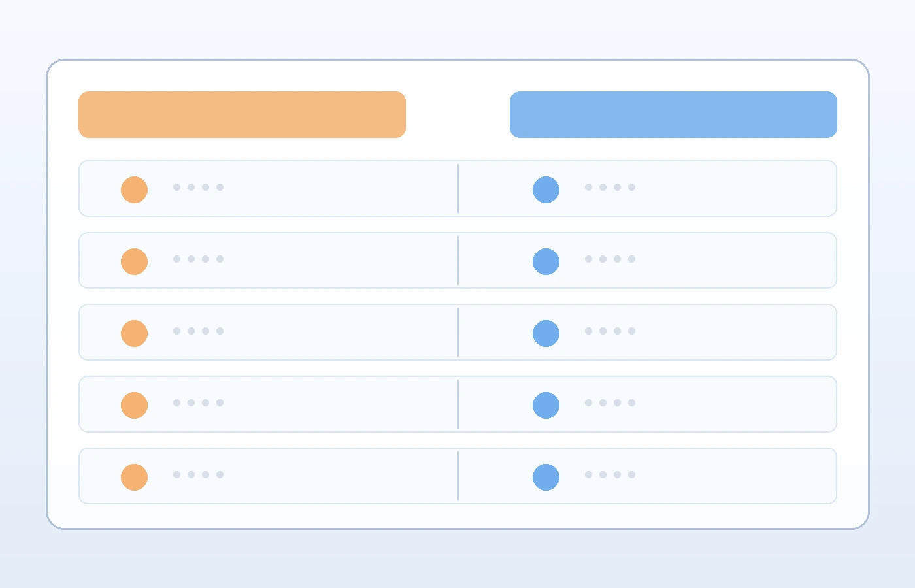Choose the orange circle in the third row
The width and height of the screenshot is (915, 588).
(134, 333)
